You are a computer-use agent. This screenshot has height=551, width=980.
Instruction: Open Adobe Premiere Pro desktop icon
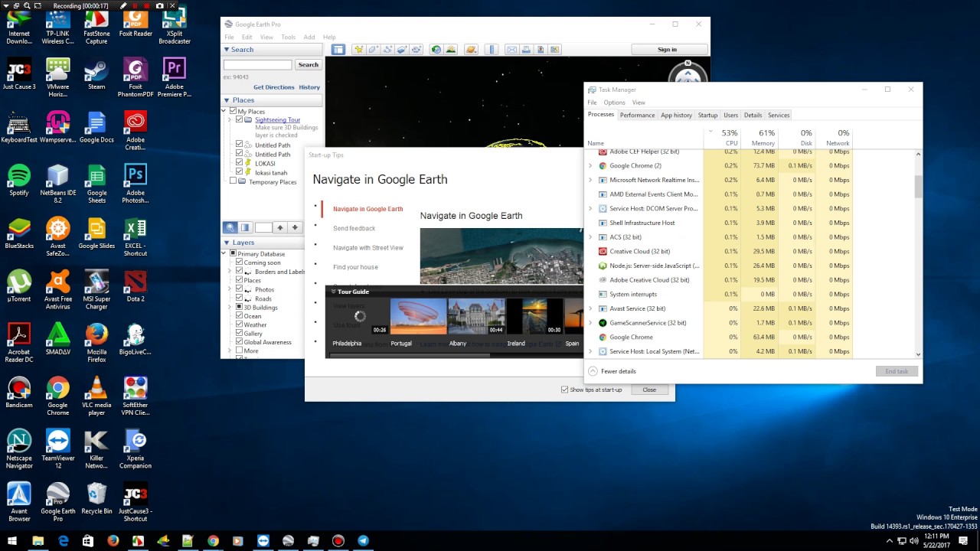click(x=175, y=78)
